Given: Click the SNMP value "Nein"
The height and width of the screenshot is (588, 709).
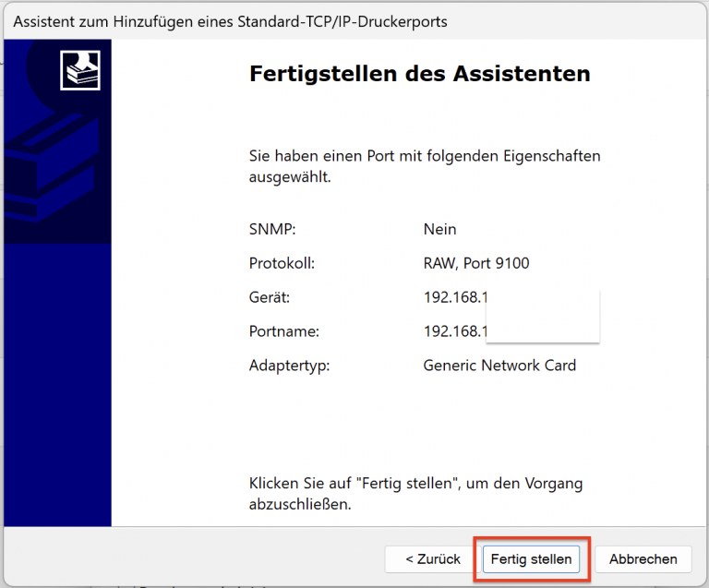Looking at the screenshot, I should [x=439, y=229].
